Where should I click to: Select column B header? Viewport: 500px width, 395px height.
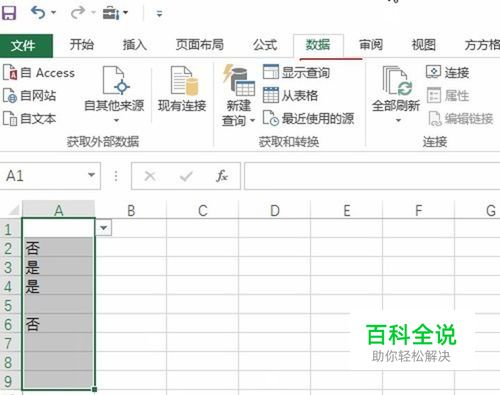click(131, 210)
